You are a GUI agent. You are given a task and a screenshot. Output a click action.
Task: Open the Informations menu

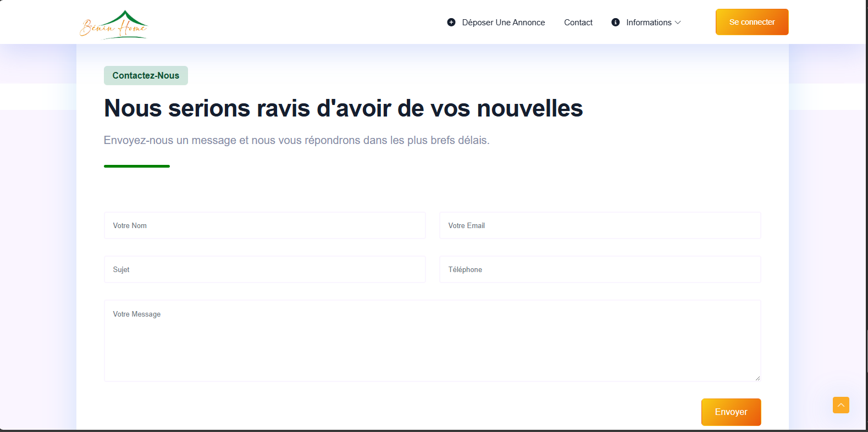[x=649, y=23]
